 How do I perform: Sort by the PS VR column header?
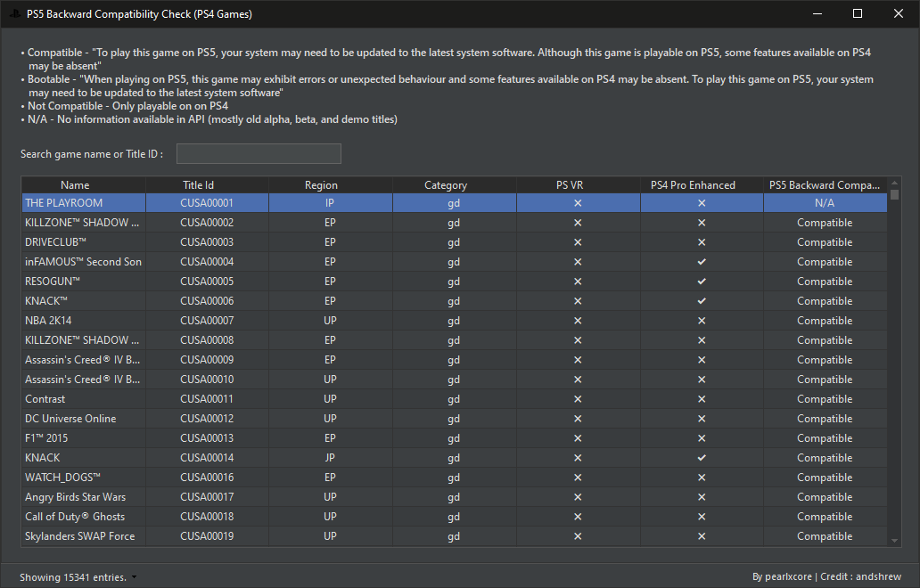tap(578, 184)
